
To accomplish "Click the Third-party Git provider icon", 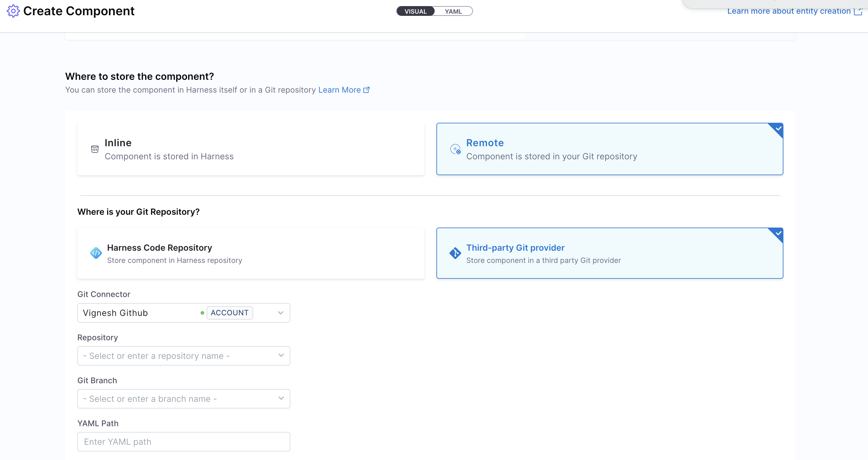I will [x=455, y=253].
